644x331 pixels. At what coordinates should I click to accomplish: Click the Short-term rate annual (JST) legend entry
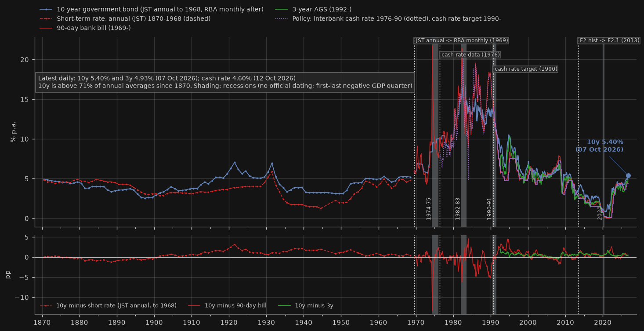125,18
